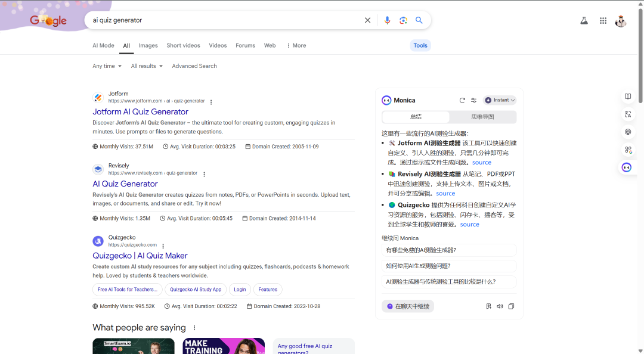This screenshot has width=644, height=354.
Task: Expand the All results filter dropdown
Action: [147, 66]
